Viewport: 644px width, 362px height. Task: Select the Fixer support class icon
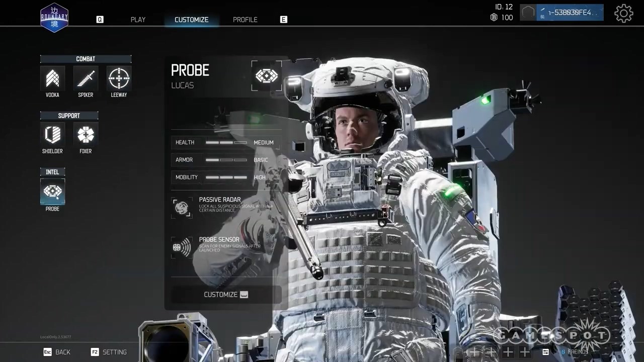tap(86, 135)
